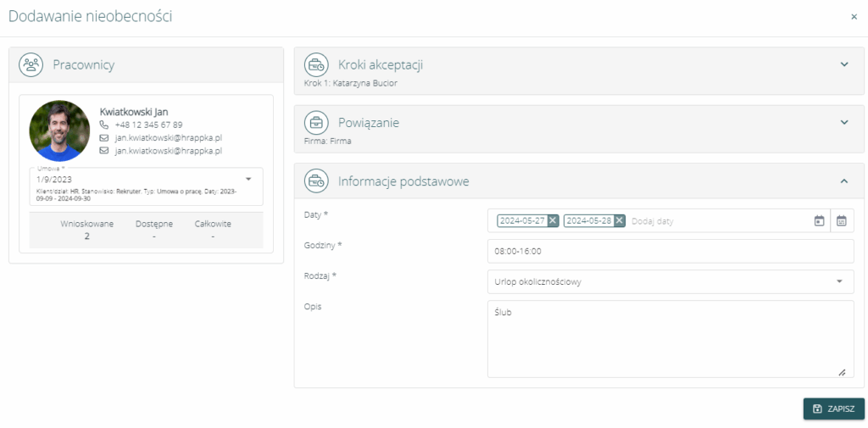Open the date range calendar icon
This screenshot has height=428, width=868.
pyautogui.click(x=842, y=220)
